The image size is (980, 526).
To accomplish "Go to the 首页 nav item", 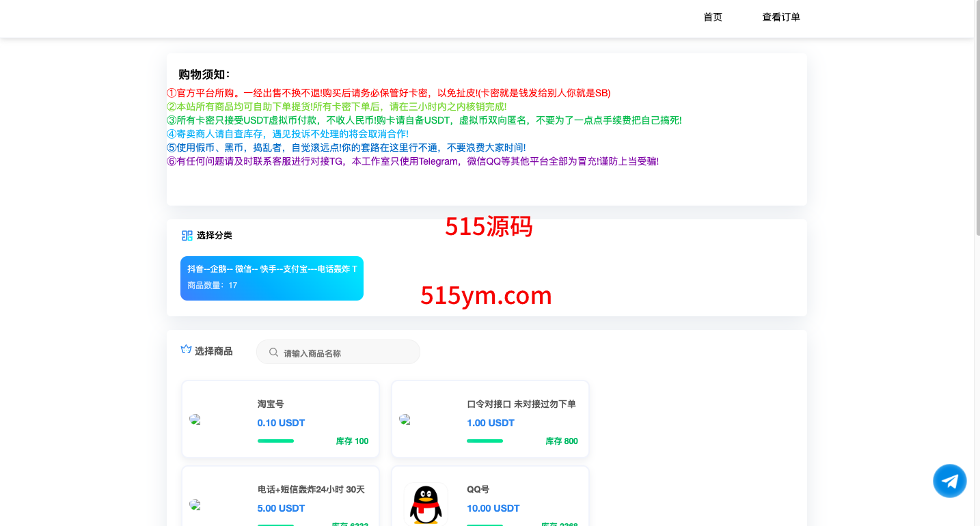I will (713, 18).
